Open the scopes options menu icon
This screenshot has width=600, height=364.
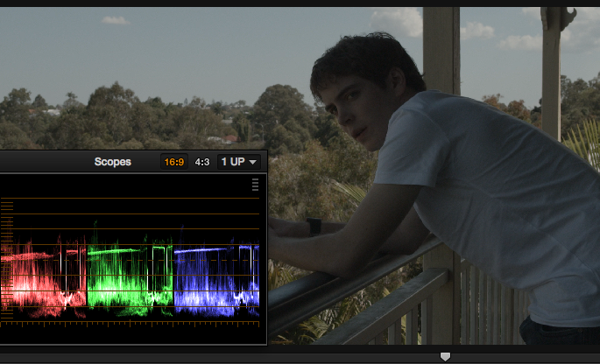255,185
